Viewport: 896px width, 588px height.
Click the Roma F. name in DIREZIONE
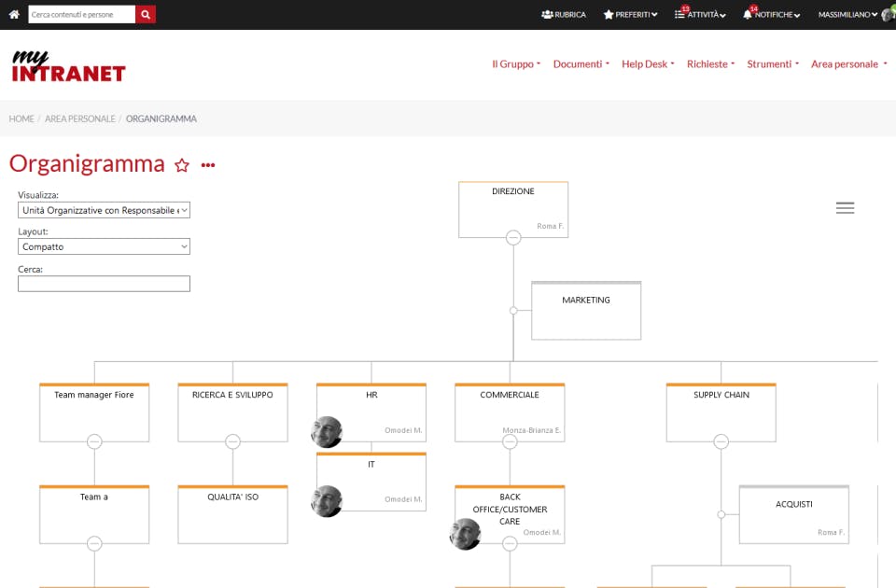coord(551,226)
